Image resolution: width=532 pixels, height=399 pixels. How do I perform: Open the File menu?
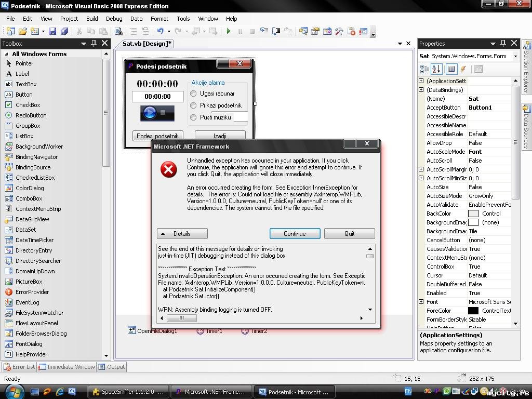[10, 19]
